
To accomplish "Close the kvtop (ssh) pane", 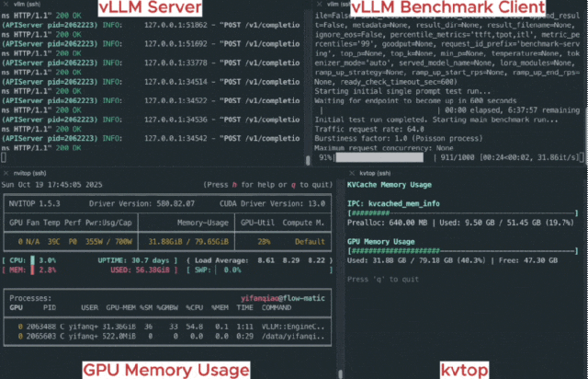I will coord(351,173).
